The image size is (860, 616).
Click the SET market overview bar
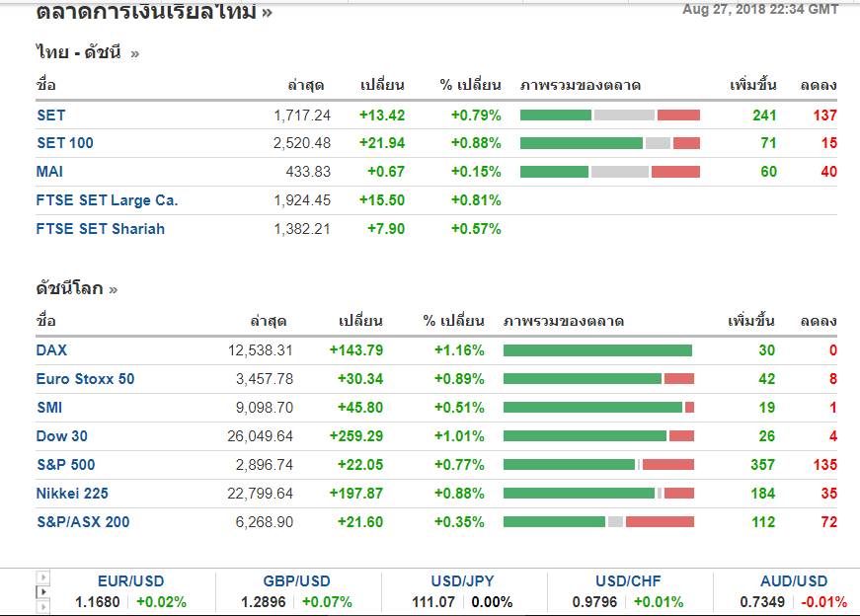coord(610,115)
